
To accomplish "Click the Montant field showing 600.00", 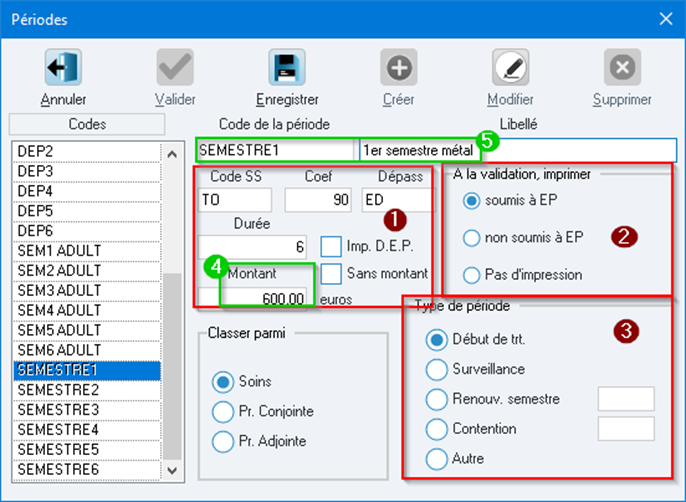I will 252,298.
